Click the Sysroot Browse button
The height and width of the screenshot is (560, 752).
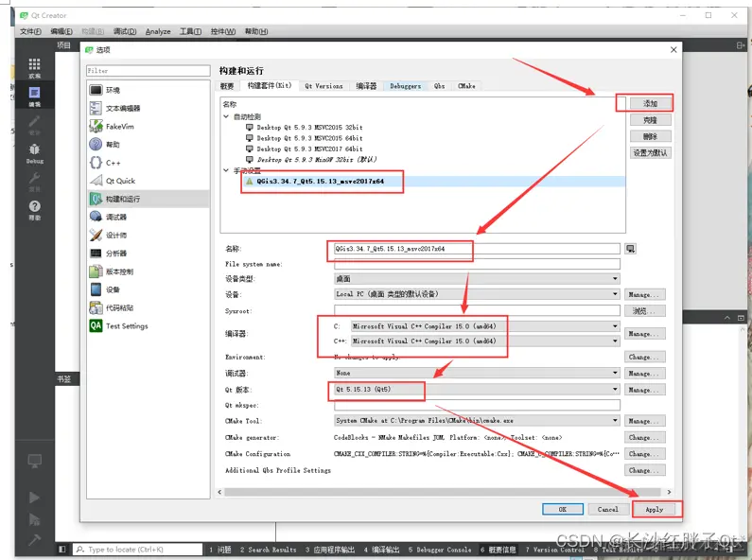coord(644,311)
